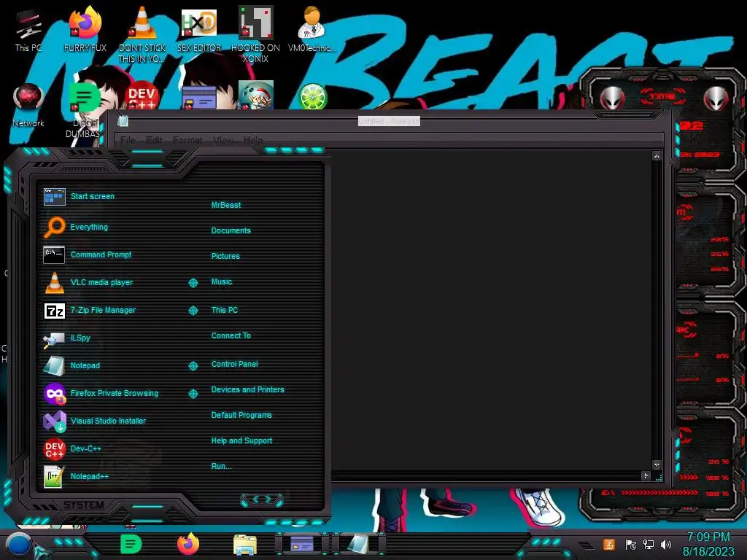Open the File menu in Notepad

point(128,140)
